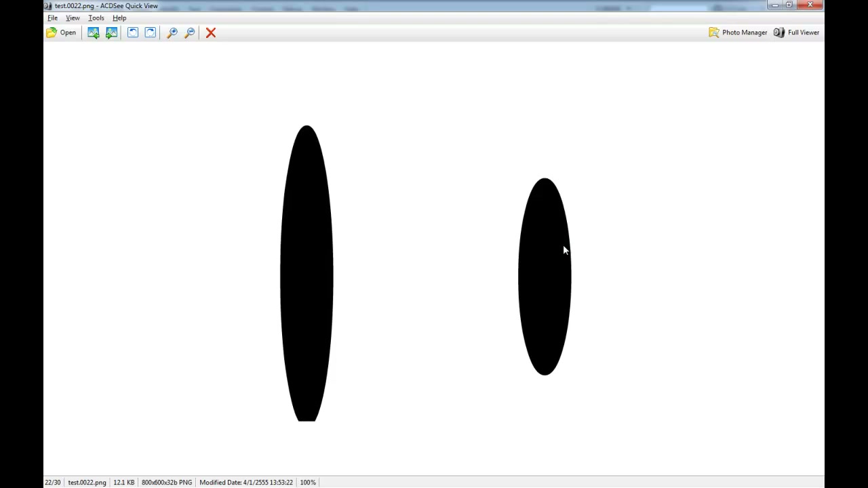
Task: Zoom out with magnifier minus icon
Action: point(190,33)
